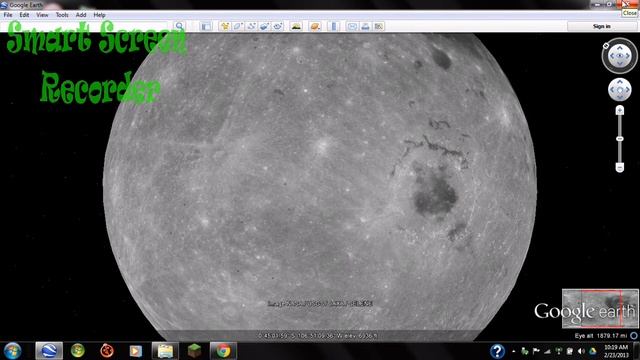640x360 pixels.
Task: Open the View menu
Action: pyautogui.click(x=42, y=15)
